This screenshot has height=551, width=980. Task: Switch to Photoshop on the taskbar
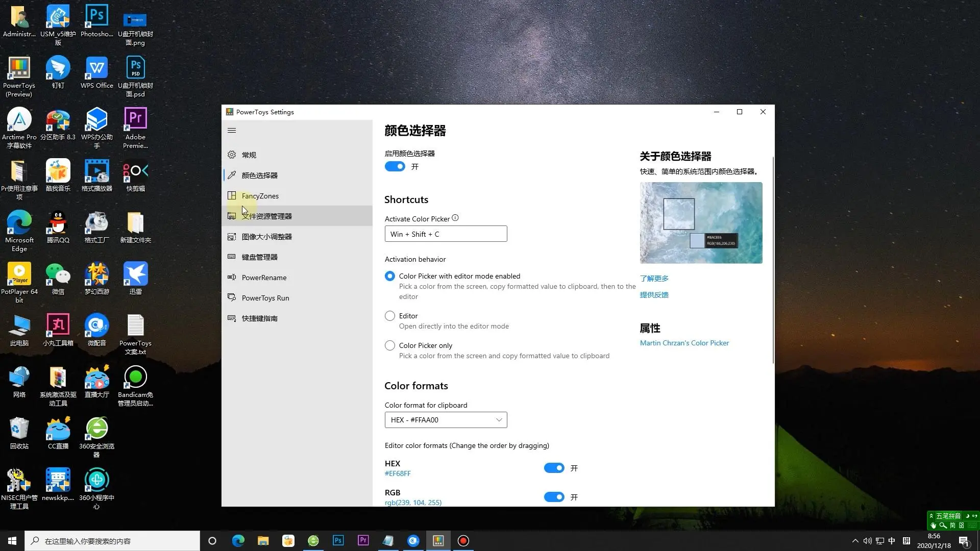(x=338, y=541)
